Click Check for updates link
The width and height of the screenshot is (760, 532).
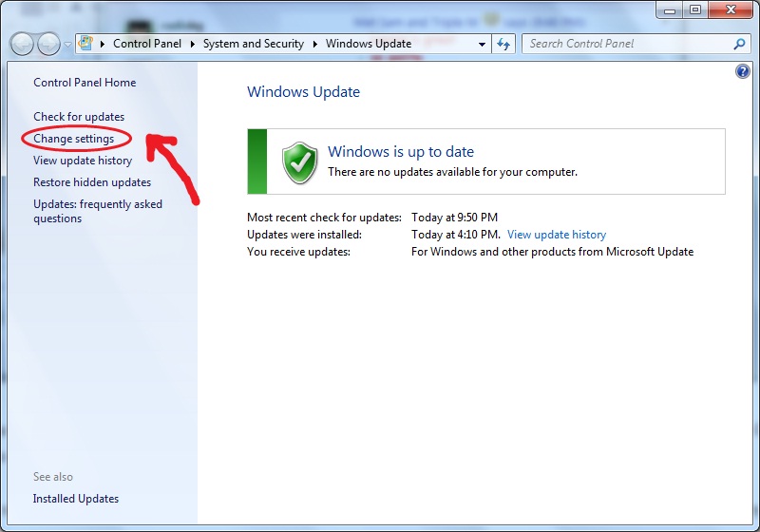coord(79,117)
